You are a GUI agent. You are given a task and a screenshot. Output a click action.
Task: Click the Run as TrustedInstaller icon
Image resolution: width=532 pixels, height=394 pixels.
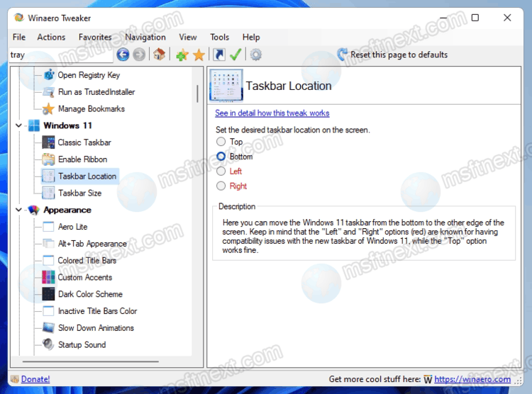click(48, 92)
